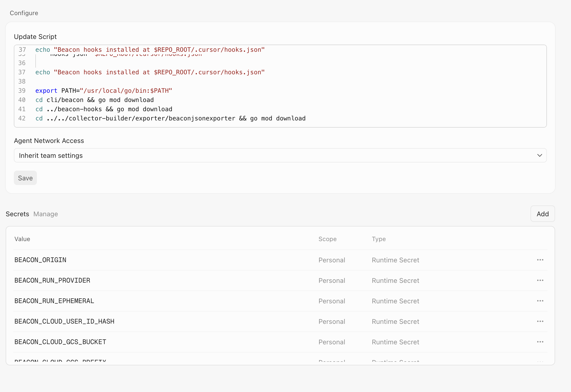Click Personal scope for BEACON_CLOUD_GCS_BUCKET
Viewport: 571px width, 392px height.
click(x=332, y=342)
